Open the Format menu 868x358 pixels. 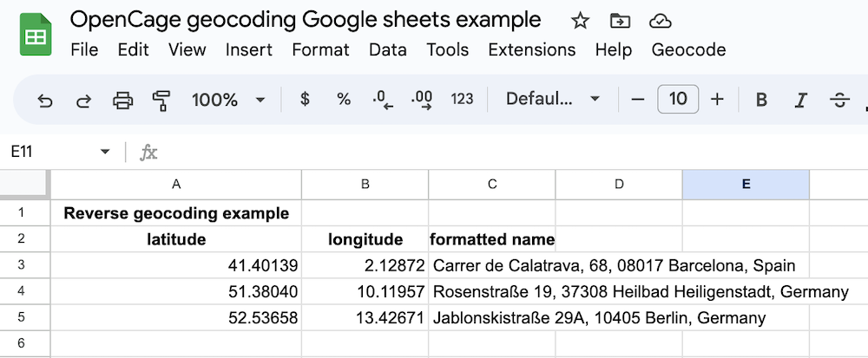pos(320,49)
